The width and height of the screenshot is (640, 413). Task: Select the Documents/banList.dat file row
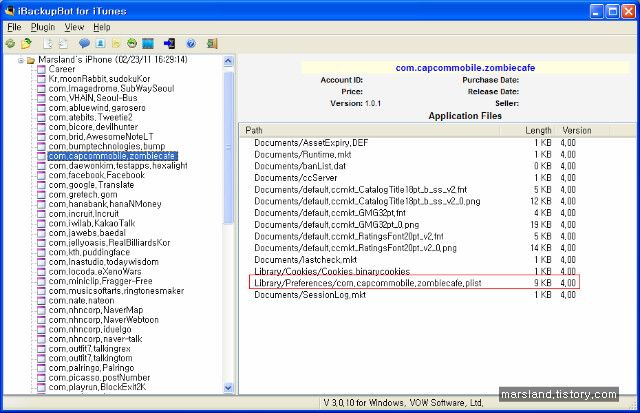(415, 166)
